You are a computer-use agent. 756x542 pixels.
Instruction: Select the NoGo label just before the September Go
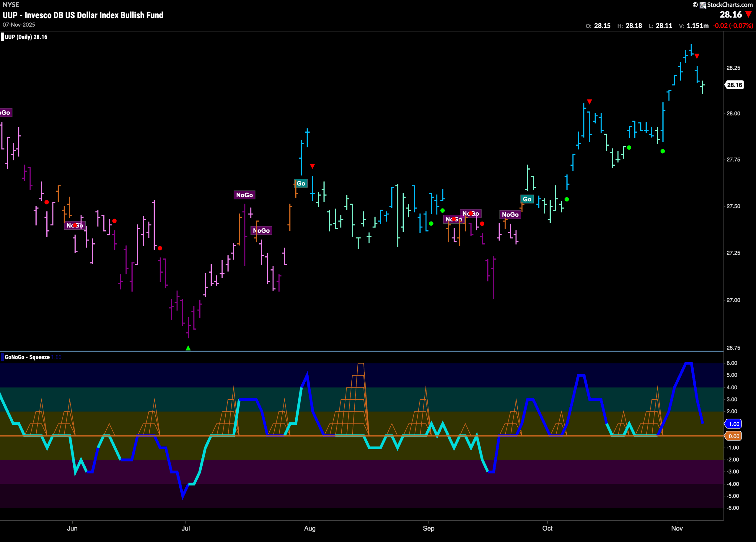click(510, 215)
